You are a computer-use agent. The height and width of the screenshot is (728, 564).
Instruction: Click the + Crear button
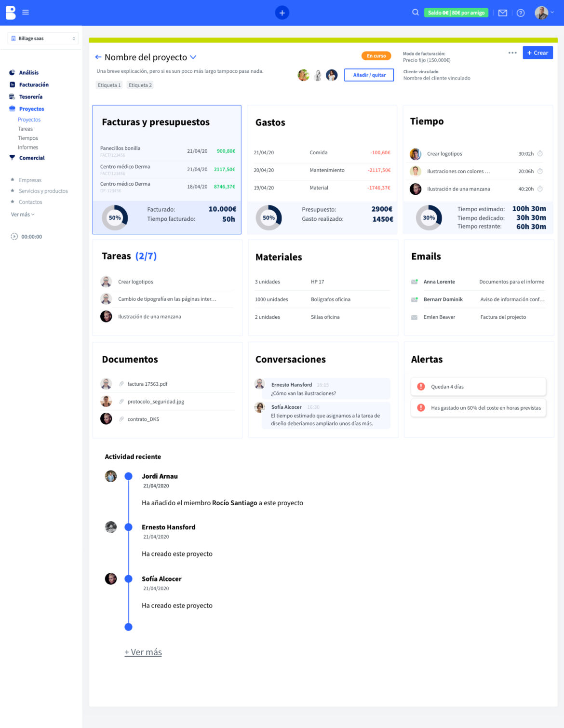tap(537, 53)
